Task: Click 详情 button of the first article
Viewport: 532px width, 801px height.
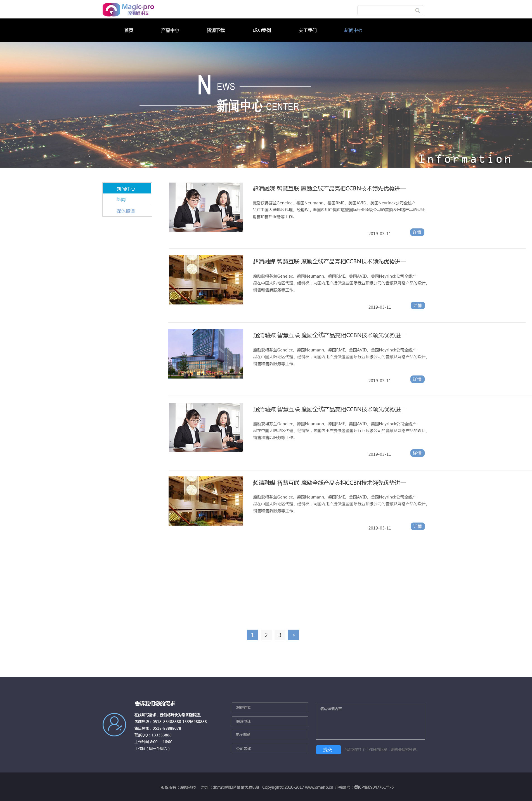Action: [x=417, y=232]
